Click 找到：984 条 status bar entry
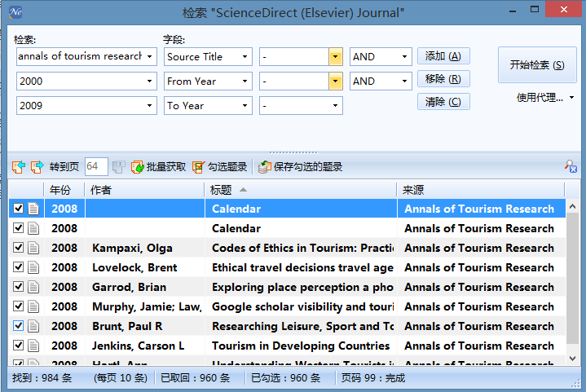The width and height of the screenshot is (586, 392). [x=42, y=378]
